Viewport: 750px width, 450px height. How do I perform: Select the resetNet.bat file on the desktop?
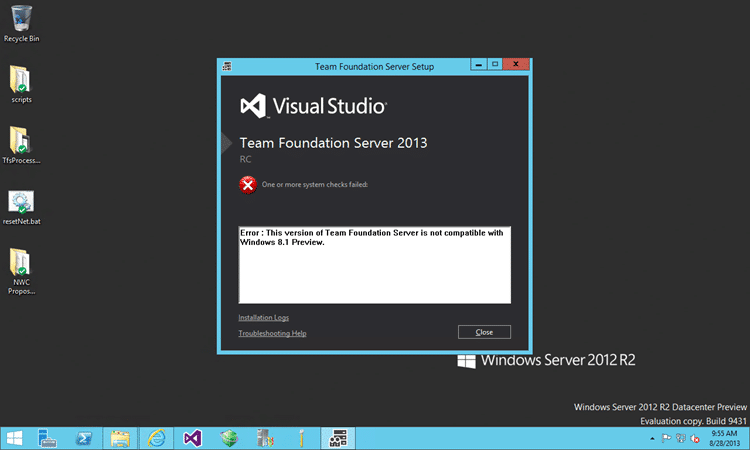[x=22, y=208]
